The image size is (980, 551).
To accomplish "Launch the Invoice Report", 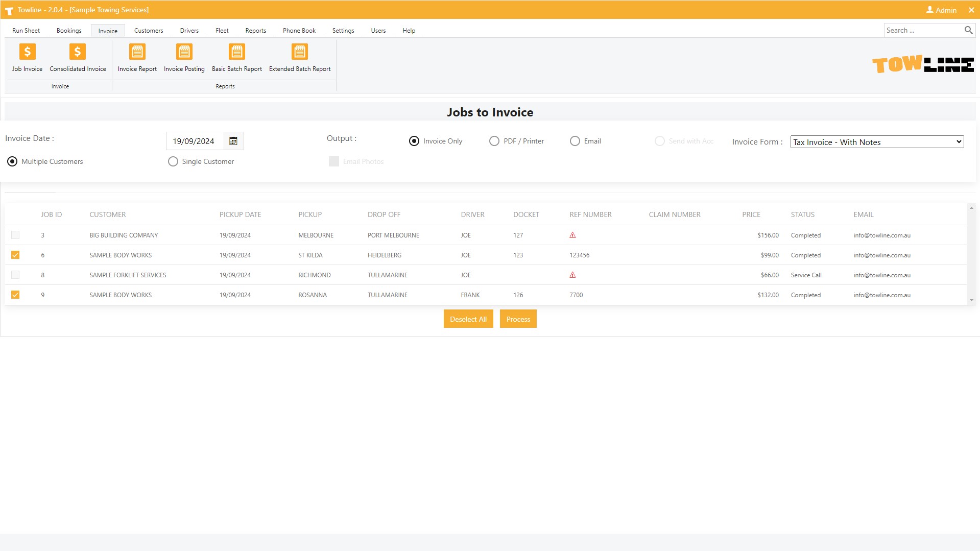I will 137,58.
